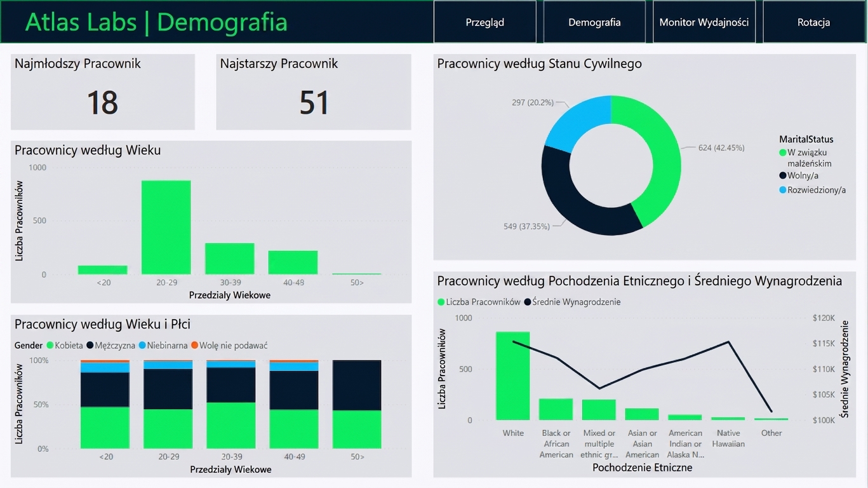Select the <20 bar in age chart
Image resolution: width=868 pixels, height=488 pixels.
tap(103, 270)
